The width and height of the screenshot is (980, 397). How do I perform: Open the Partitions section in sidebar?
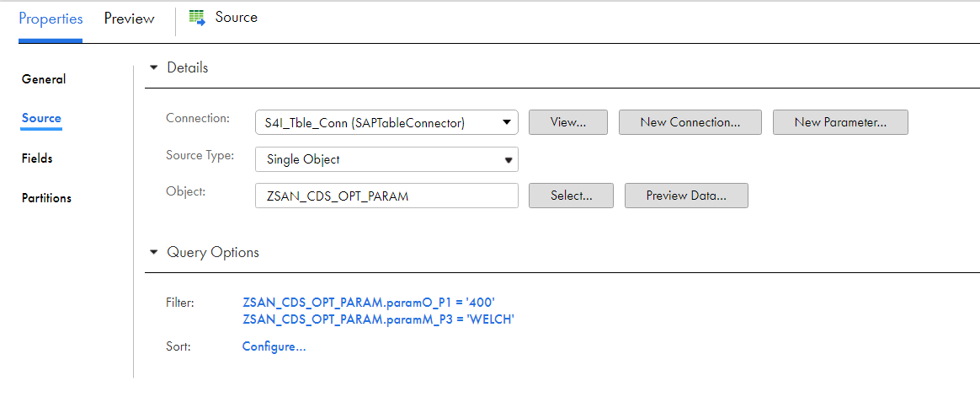[x=46, y=198]
